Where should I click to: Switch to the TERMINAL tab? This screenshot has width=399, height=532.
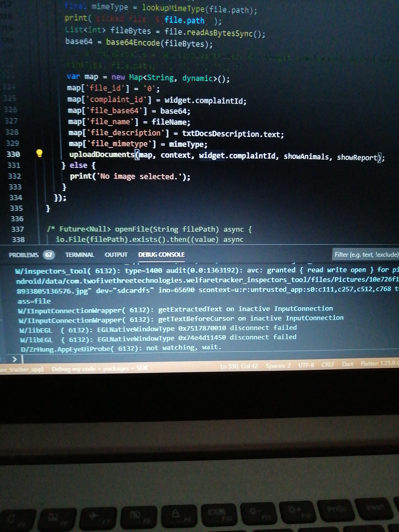[x=80, y=255]
